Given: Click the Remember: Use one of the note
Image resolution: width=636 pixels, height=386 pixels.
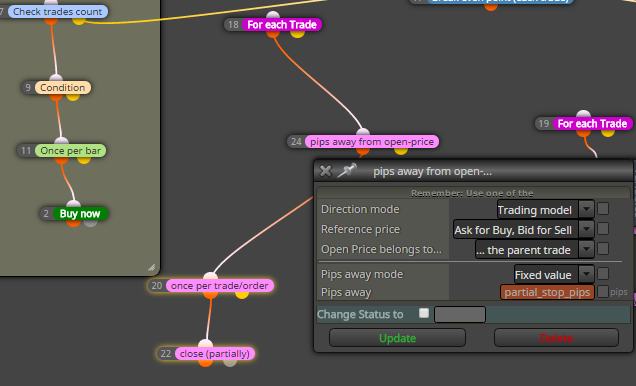Looking at the screenshot, I should point(472,193).
